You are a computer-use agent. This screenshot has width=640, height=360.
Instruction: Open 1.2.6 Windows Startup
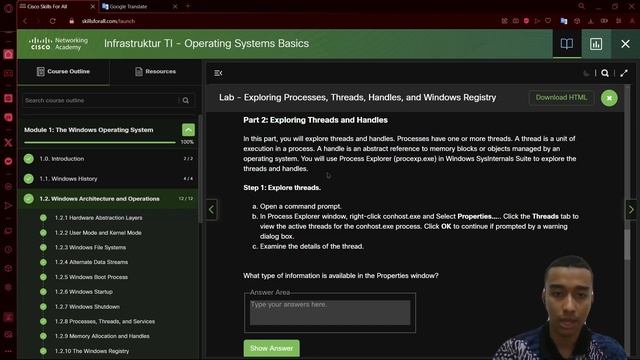coord(84,292)
